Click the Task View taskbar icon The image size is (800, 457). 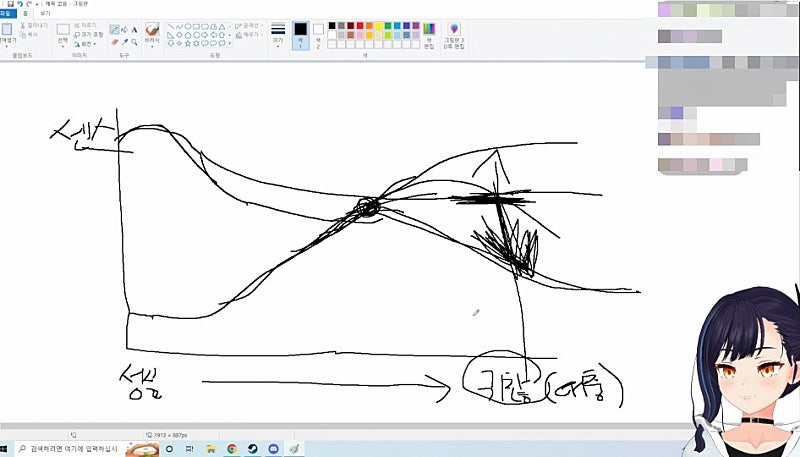pos(189,449)
